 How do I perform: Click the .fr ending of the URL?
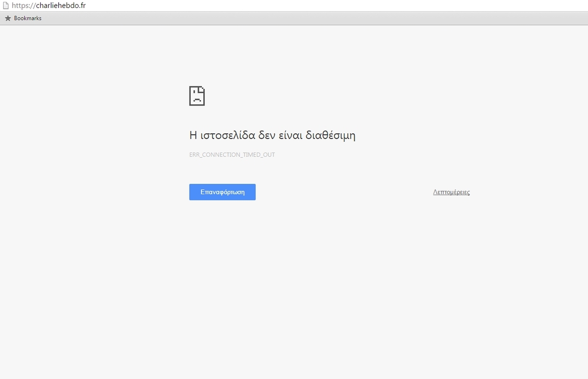(x=82, y=6)
